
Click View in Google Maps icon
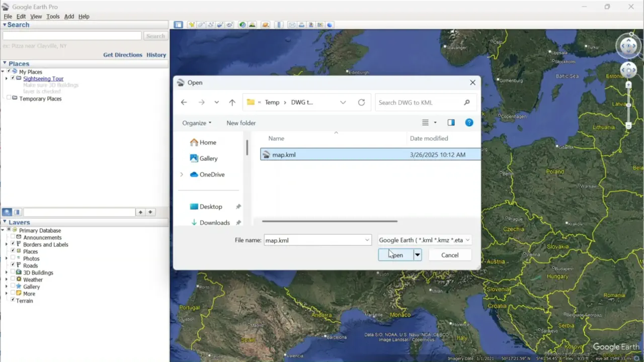click(x=320, y=25)
